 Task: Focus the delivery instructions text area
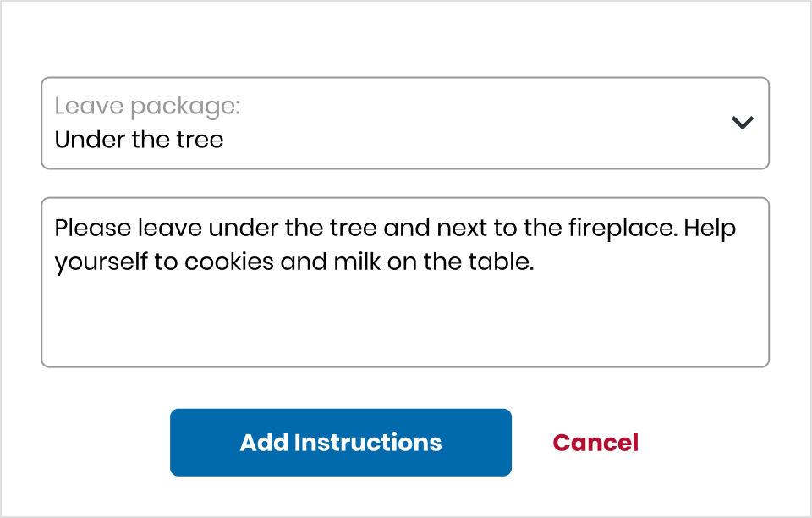tap(404, 322)
